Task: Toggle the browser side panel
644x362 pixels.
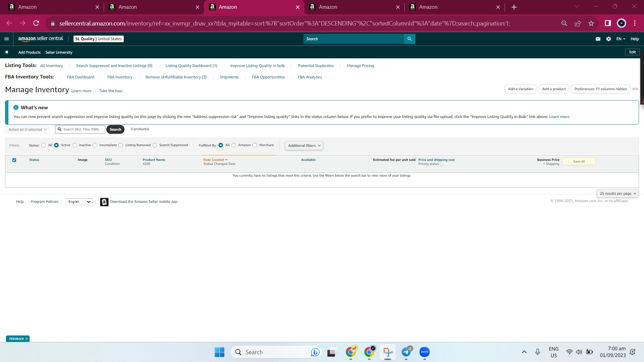Action: (x=608, y=23)
